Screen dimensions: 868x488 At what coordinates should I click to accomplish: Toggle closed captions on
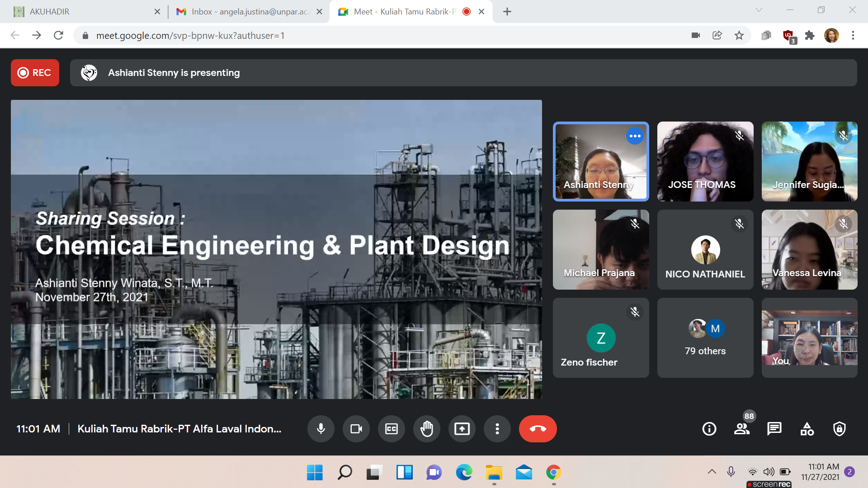click(391, 428)
